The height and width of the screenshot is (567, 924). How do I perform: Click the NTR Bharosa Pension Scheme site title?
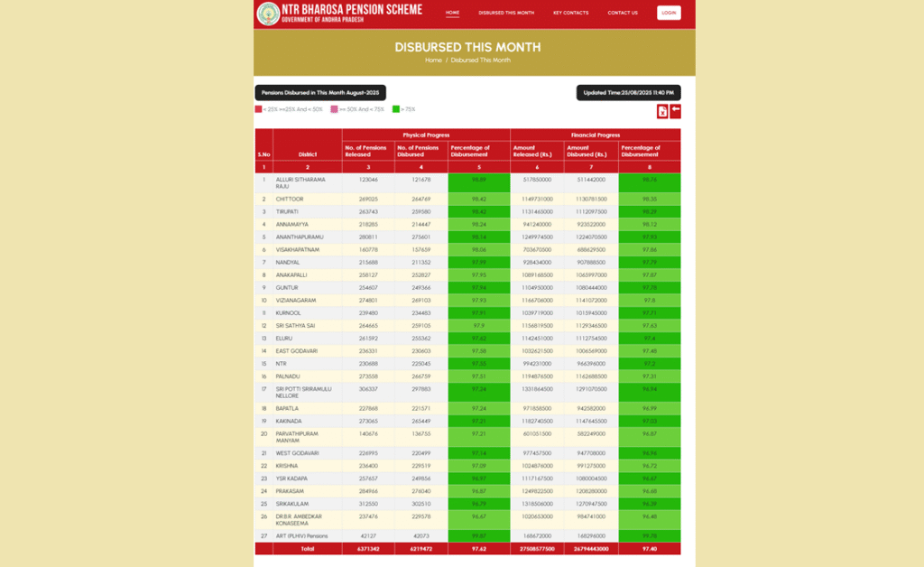pyautogui.click(x=352, y=9)
